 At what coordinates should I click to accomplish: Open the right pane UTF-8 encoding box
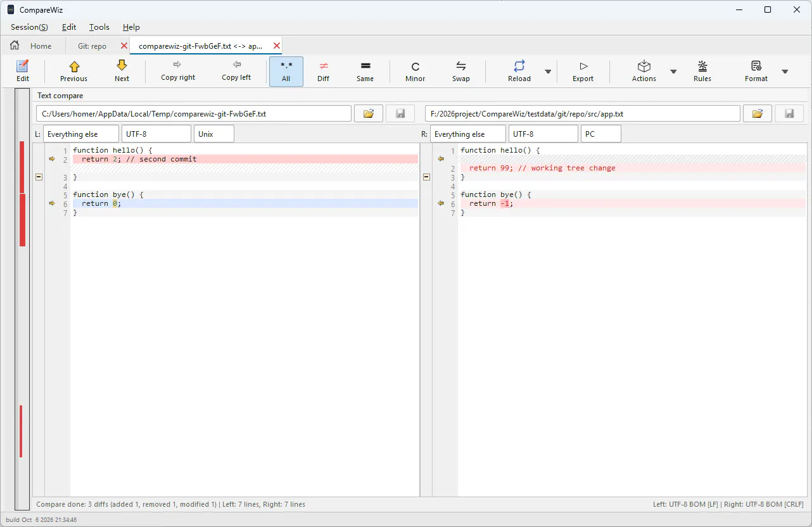543,134
